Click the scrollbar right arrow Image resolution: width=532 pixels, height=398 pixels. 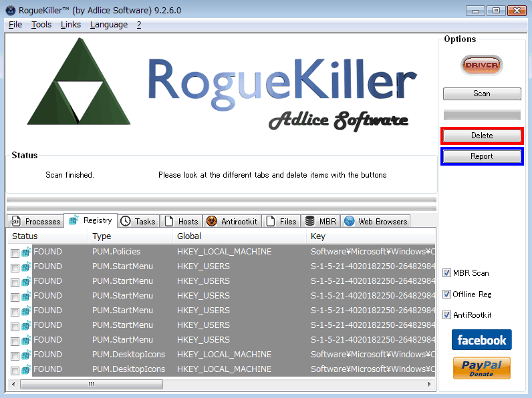pos(430,384)
